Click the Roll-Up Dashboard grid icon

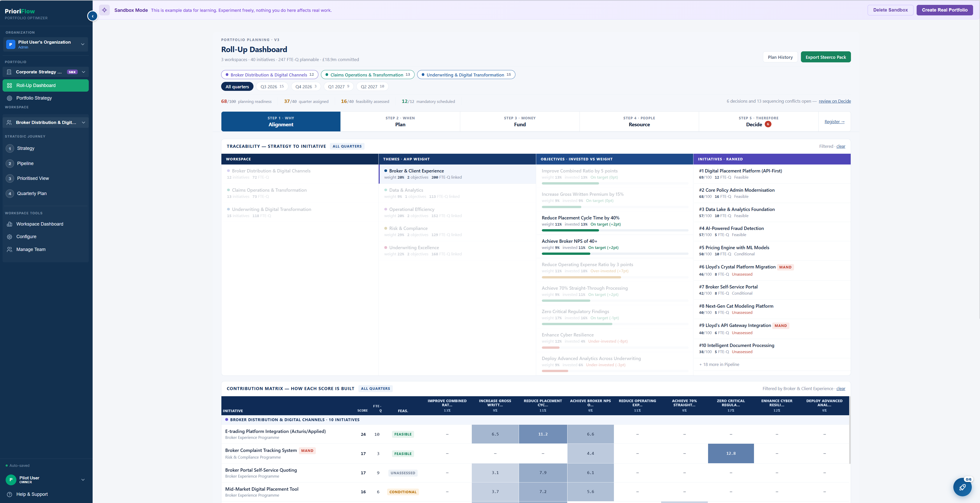point(9,86)
